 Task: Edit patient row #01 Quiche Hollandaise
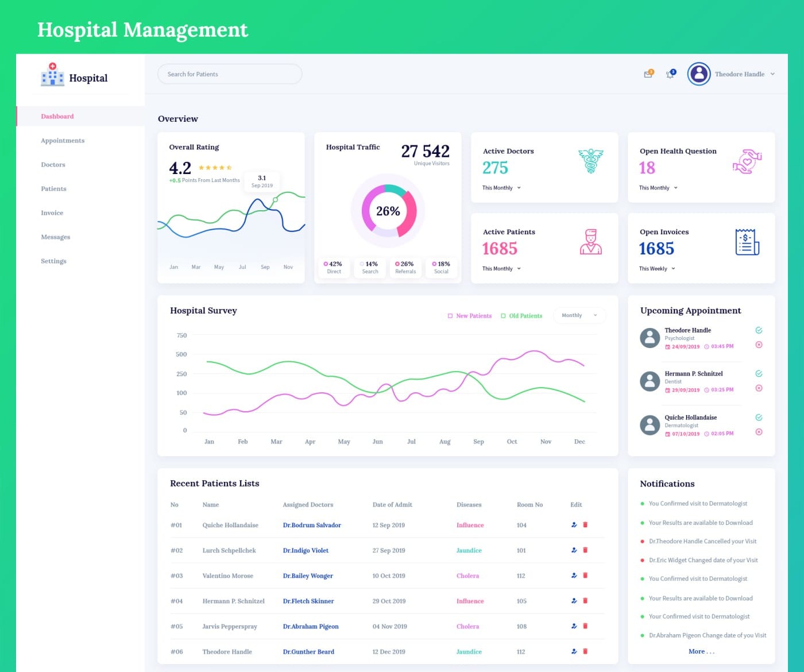pyautogui.click(x=574, y=525)
